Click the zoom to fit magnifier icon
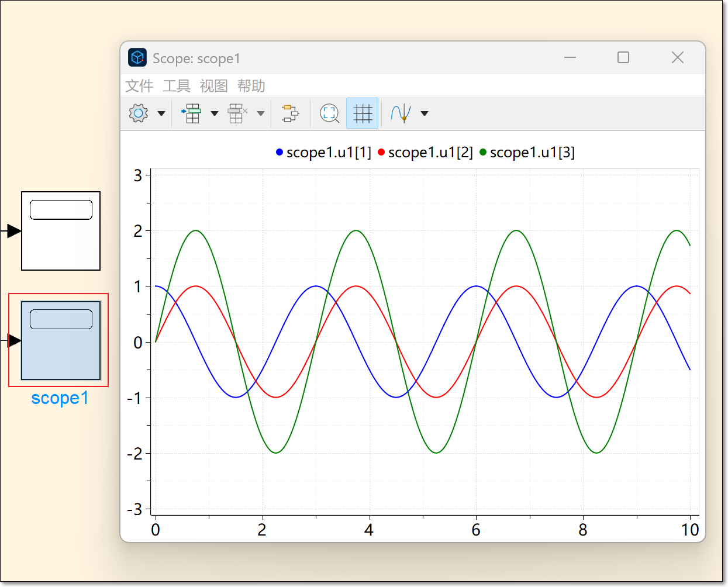Viewport: 728px width, 587px height. (x=329, y=113)
